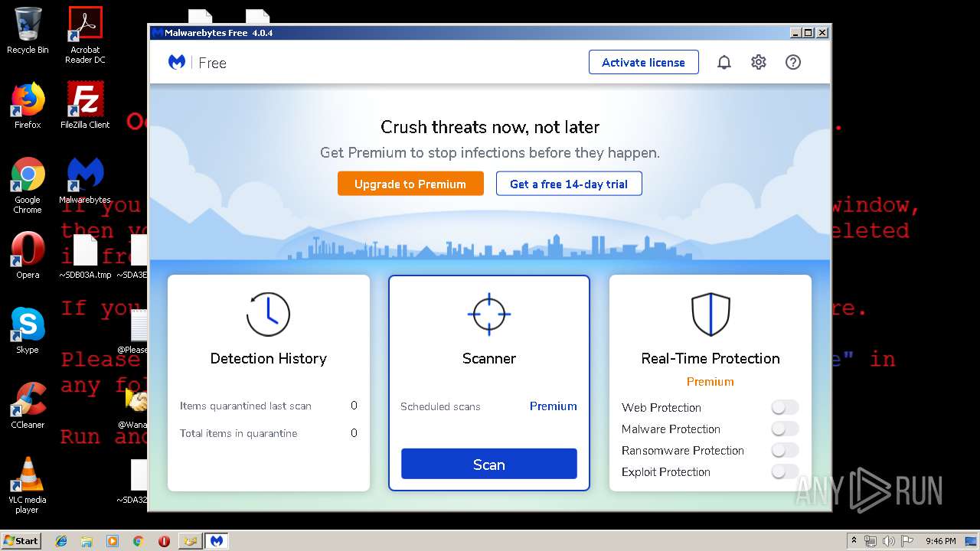980x551 pixels.
Task: Click the volume speaker tray icon
Action: 890,541
